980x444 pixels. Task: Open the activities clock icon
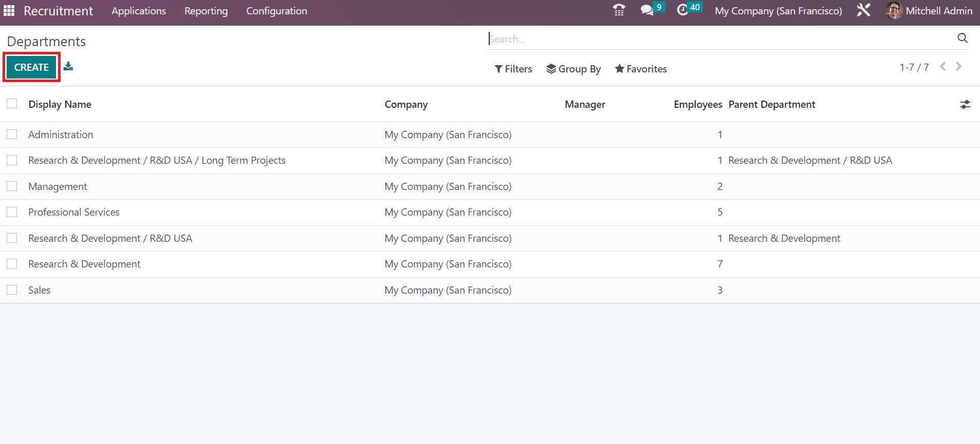coord(682,10)
